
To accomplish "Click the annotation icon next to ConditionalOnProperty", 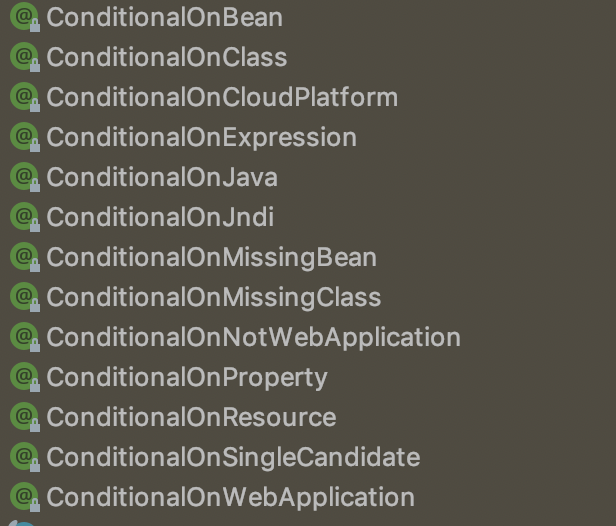I will click(x=22, y=377).
